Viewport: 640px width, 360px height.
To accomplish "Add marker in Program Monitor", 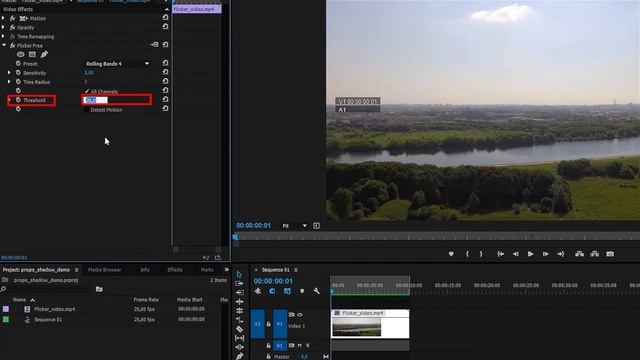I will click(x=451, y=254).
